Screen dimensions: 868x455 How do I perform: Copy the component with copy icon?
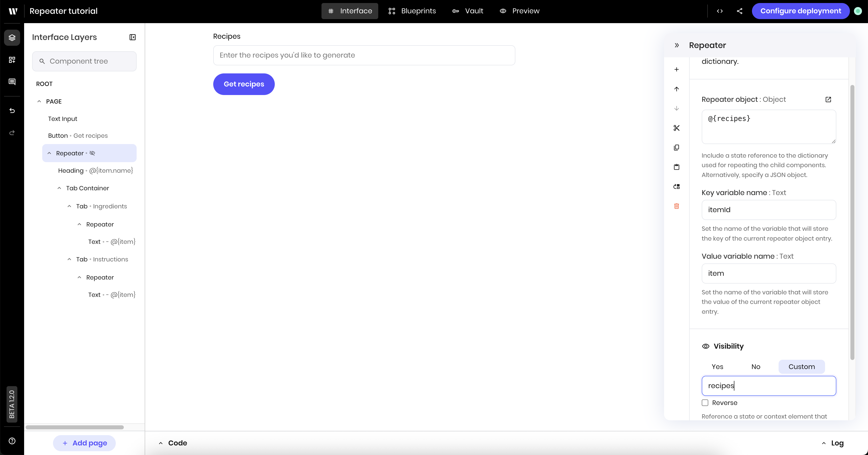pyautogui.click(x=677, y=147)
